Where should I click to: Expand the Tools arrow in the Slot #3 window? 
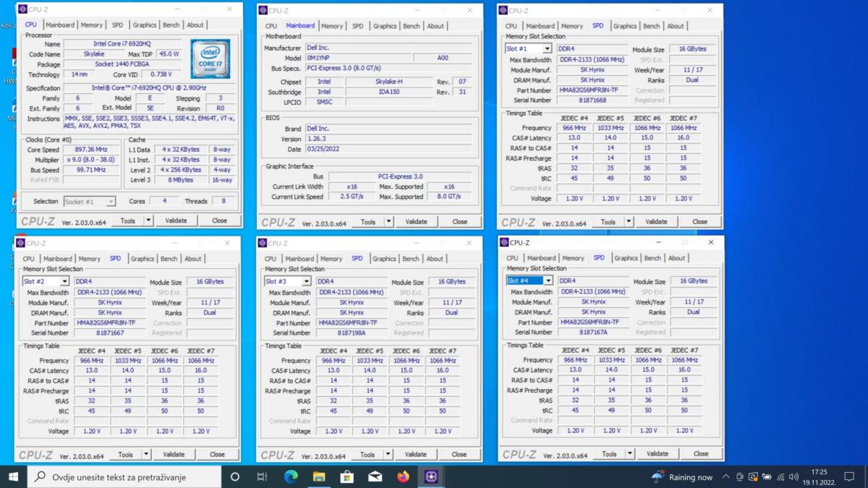pyautogui.click(x=388, y=455)
